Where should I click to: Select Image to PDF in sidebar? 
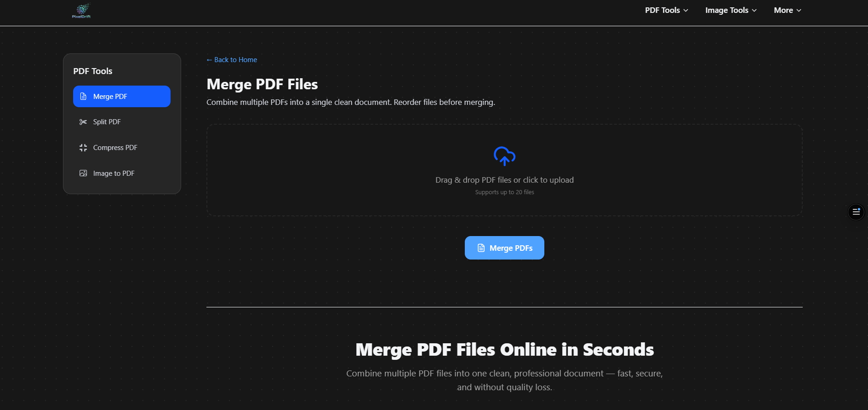[122, 173]
